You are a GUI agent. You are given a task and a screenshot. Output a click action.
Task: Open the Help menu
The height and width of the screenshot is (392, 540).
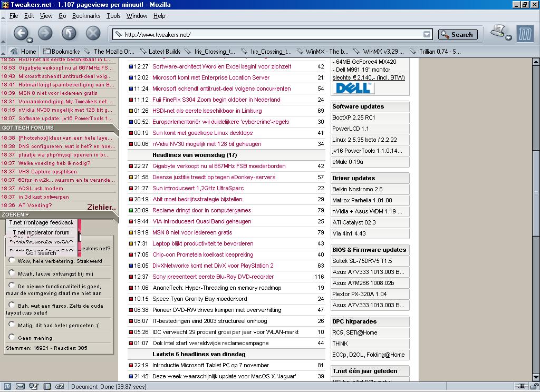(x=159, y=16)
